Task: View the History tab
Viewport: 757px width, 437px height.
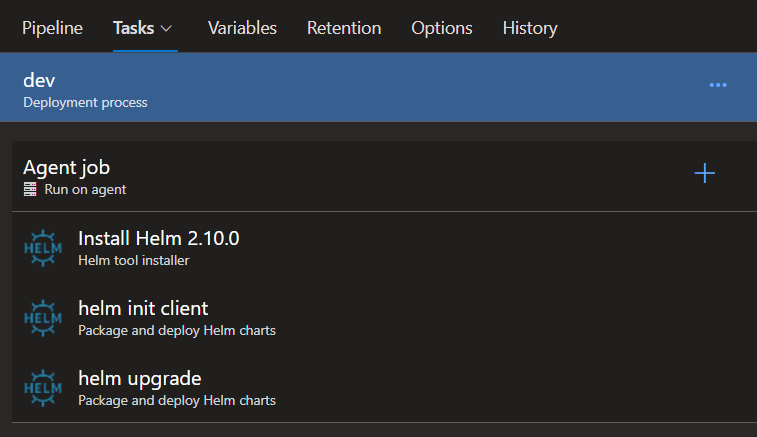Action: click(530, 28)
